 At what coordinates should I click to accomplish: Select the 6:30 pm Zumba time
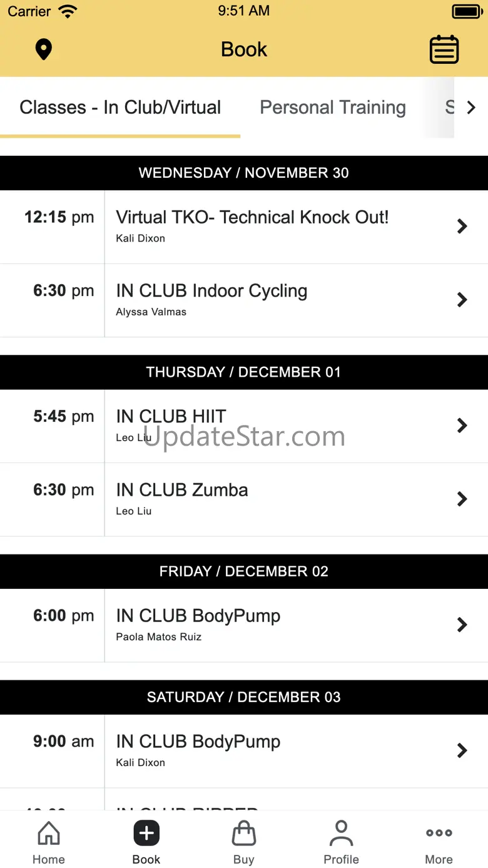(x=63, y=490)
